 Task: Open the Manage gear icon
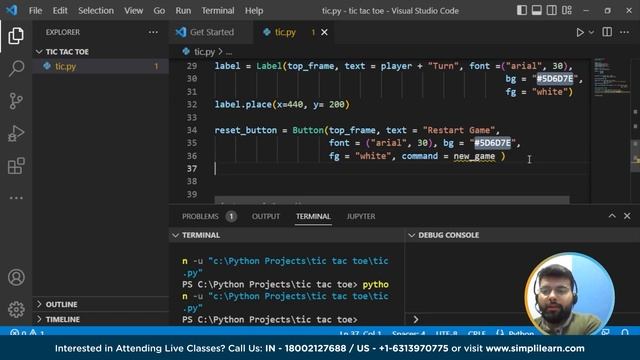click(16, 309)
